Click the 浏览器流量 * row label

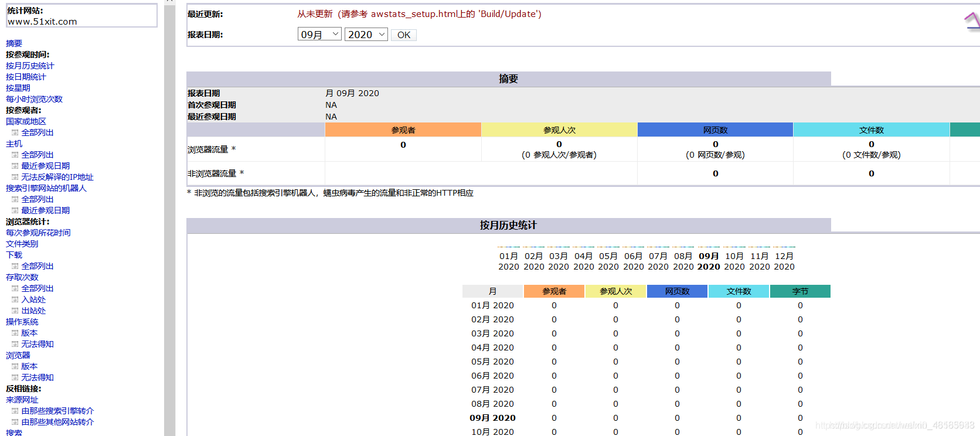point(212,149)
